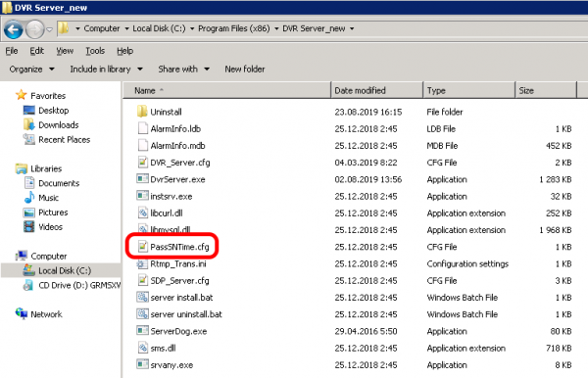Expand the arrow before DVR Server_new in path

276,28
